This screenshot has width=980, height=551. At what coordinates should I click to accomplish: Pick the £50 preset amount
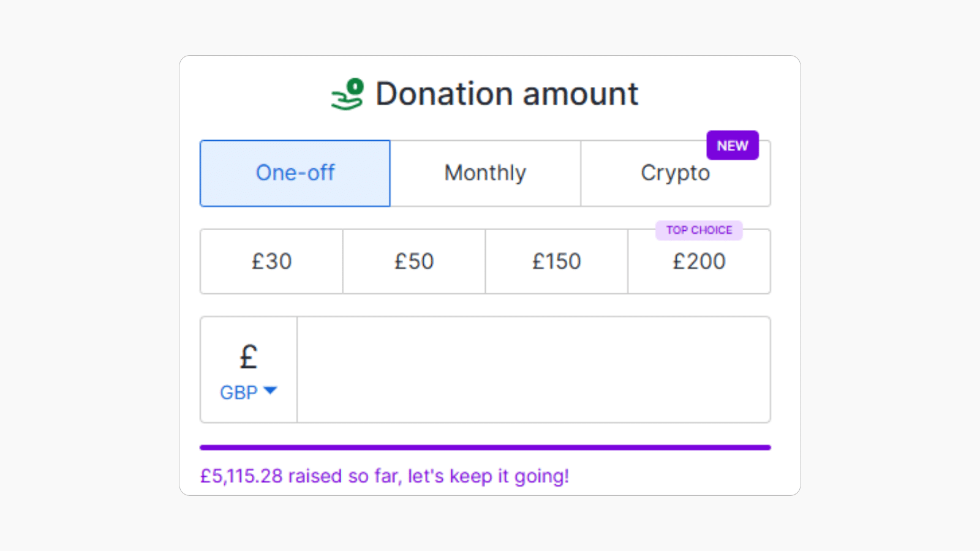(414, 262)
